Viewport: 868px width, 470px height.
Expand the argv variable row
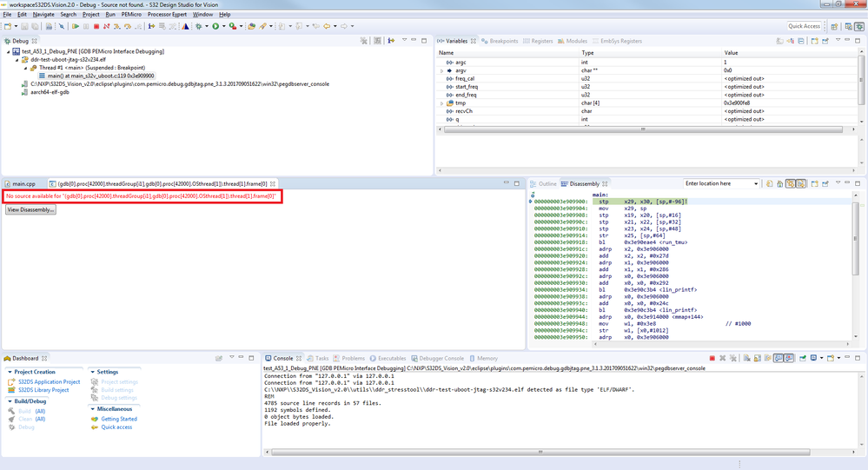pos(441,71)
